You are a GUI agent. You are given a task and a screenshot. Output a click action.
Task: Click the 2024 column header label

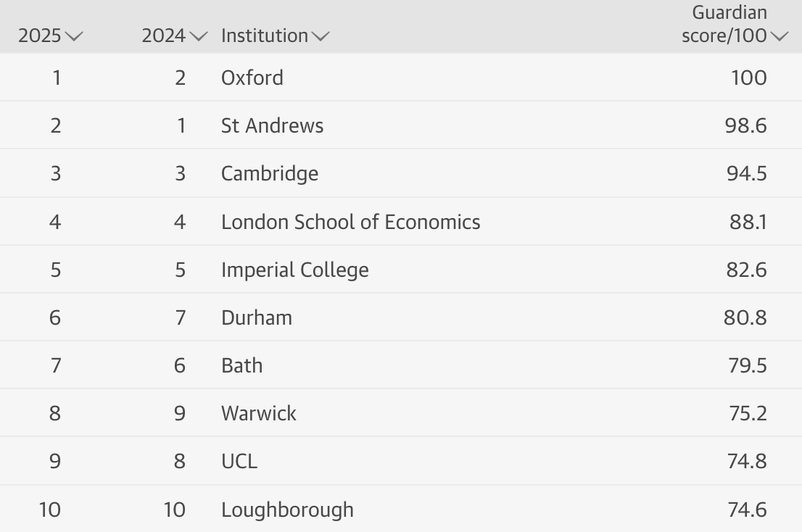tap(164, 36)
